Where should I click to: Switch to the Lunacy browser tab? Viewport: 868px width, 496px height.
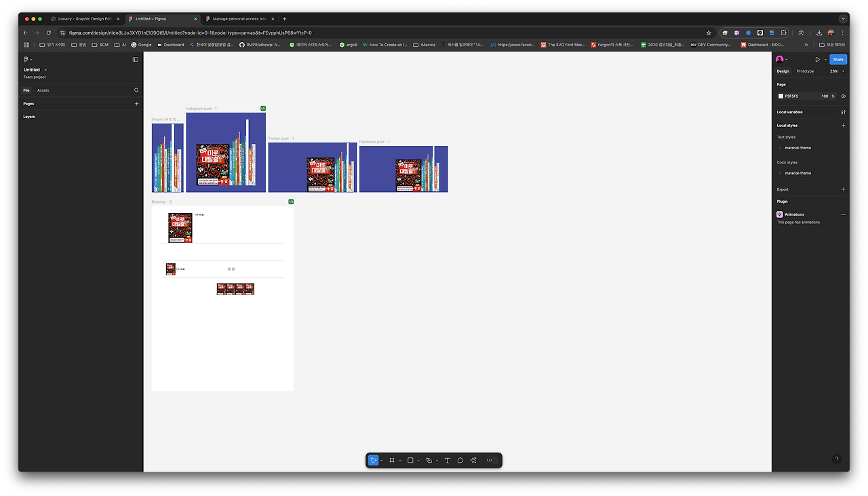[85, 19]
